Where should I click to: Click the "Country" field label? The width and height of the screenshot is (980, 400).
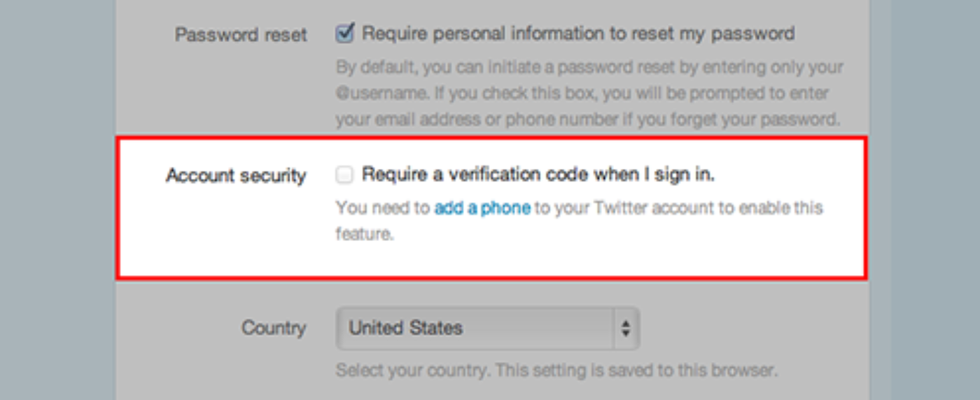pos(274,328)
